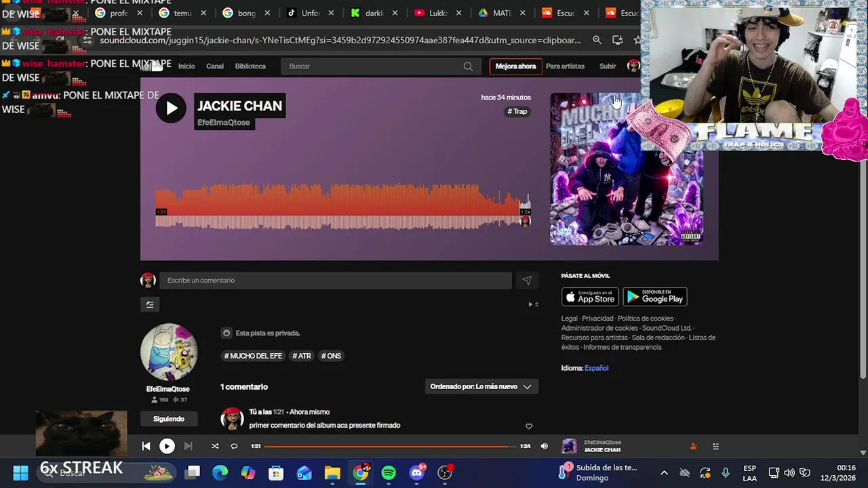868x488 pixels.
Task: Click the Escribe un comentario field
Action: coord(336,281)
